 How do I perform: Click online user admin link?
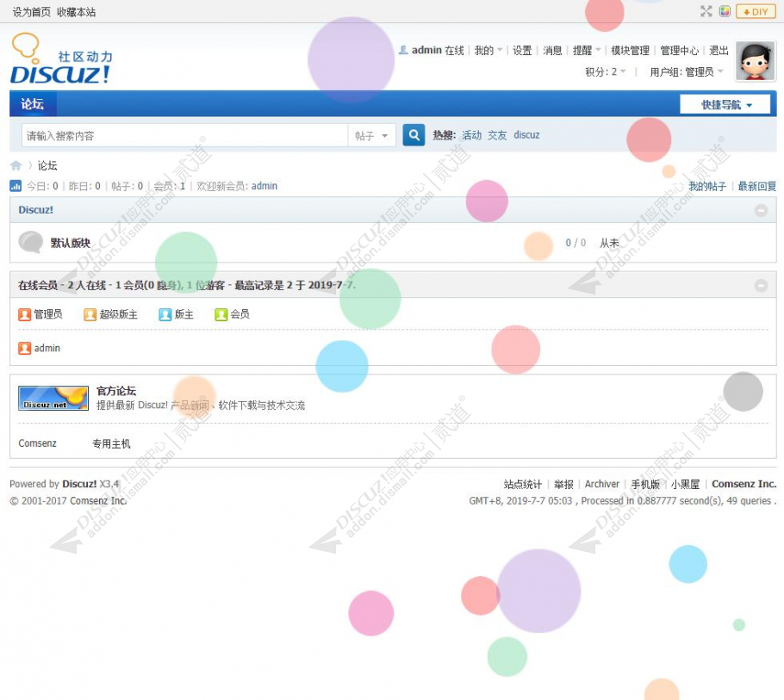[x=47, y=348]
